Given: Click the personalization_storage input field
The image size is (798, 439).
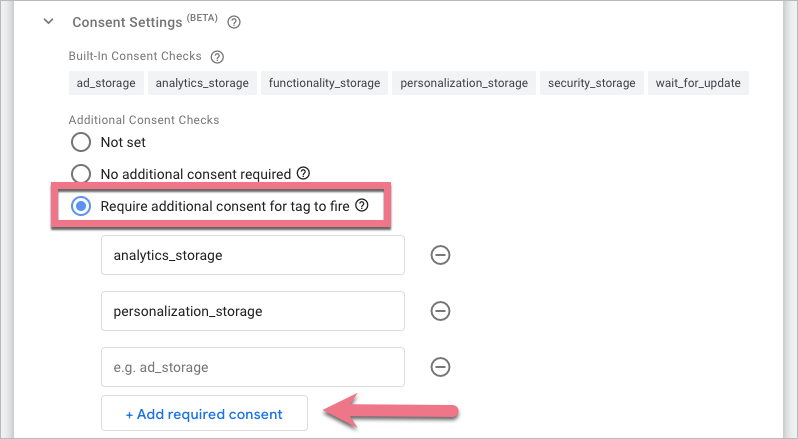Looking at the screenshot, I should [x=252, y=311].
